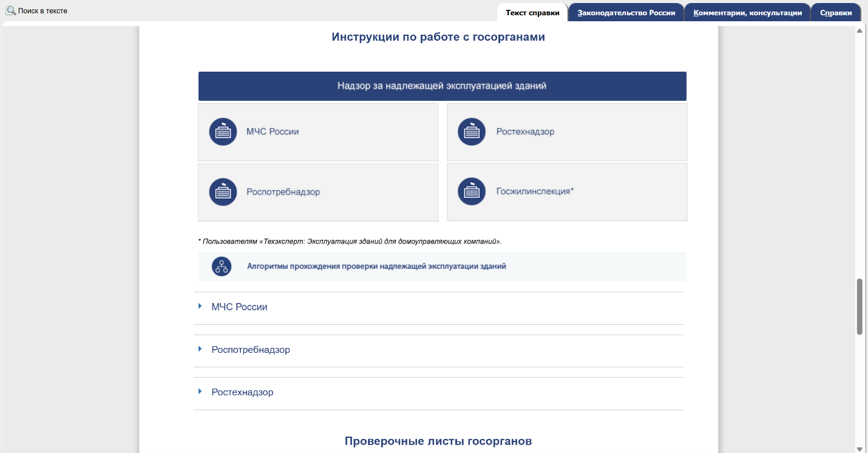Viewport: 868px width, 453px height.
Task: Click the Госжилинспекция tile icon
Action: pyautogui.click(x=472, y=192)
